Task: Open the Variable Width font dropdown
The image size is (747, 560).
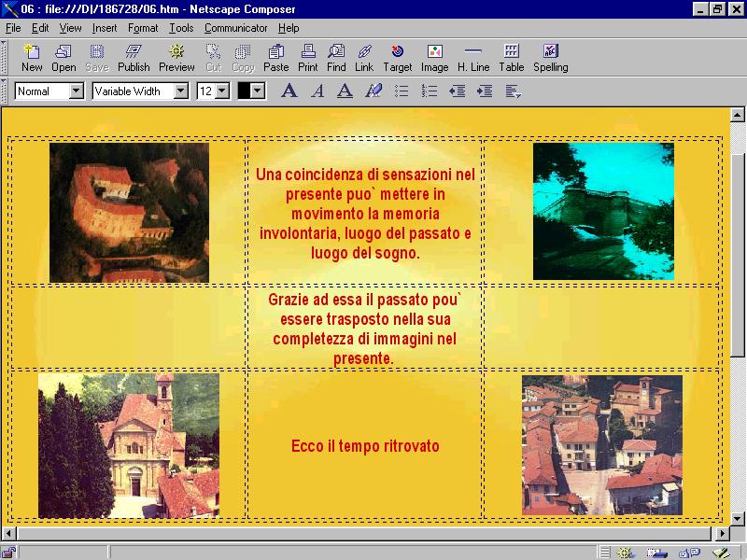Action: pos(180,91)
